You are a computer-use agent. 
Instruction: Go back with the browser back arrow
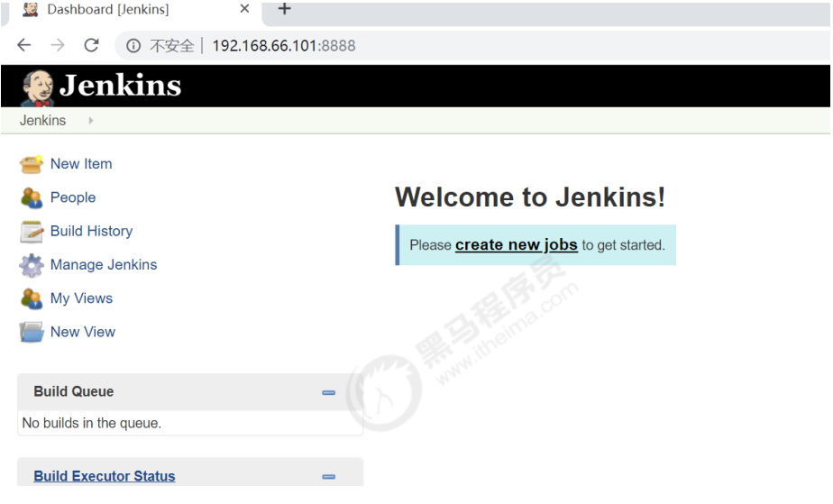pos(24,45)
